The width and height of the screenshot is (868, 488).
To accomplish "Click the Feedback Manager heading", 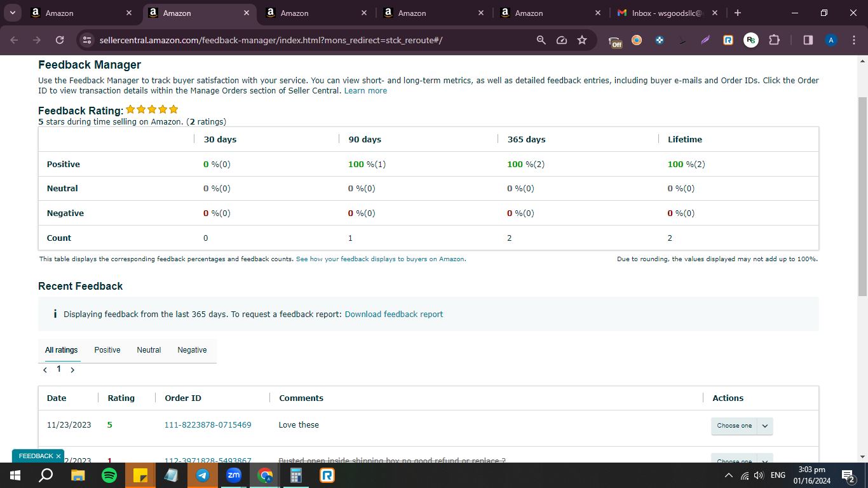I will [x=90, y=65].
